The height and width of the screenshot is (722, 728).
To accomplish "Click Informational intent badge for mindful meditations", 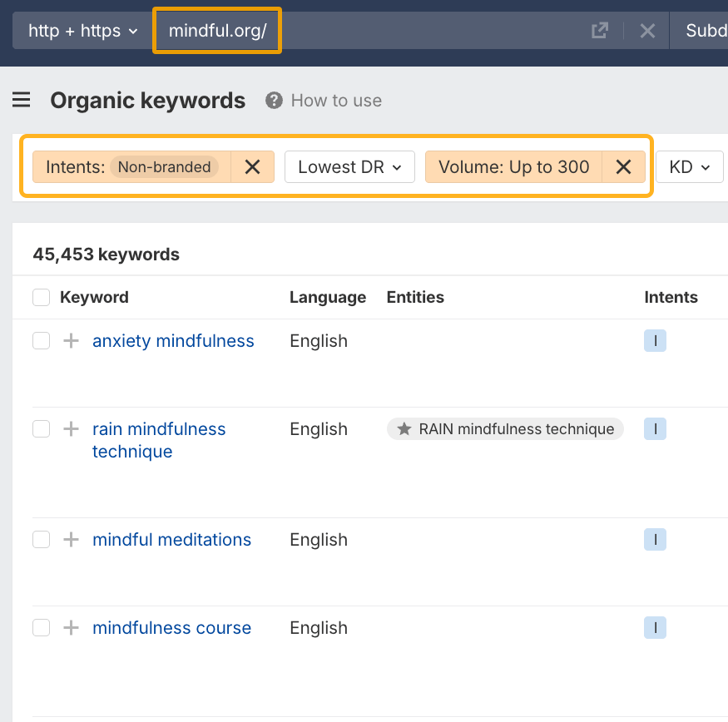I will 655,540.
